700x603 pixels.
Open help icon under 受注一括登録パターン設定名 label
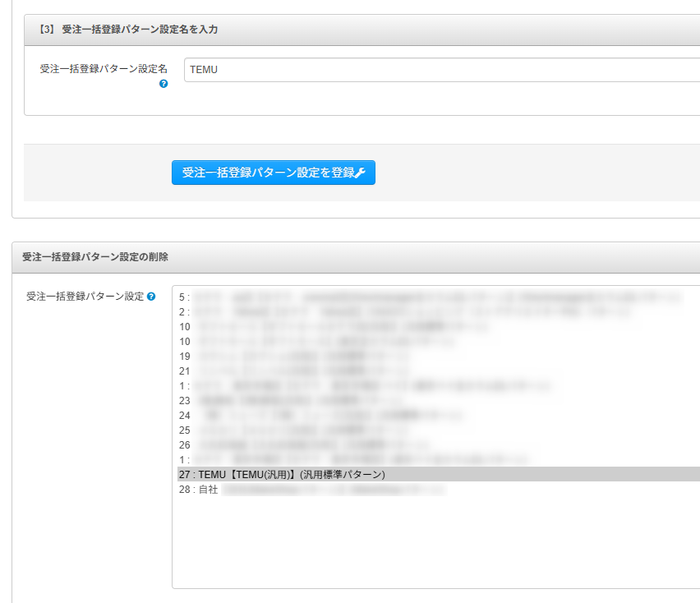(x=163, y=84)
